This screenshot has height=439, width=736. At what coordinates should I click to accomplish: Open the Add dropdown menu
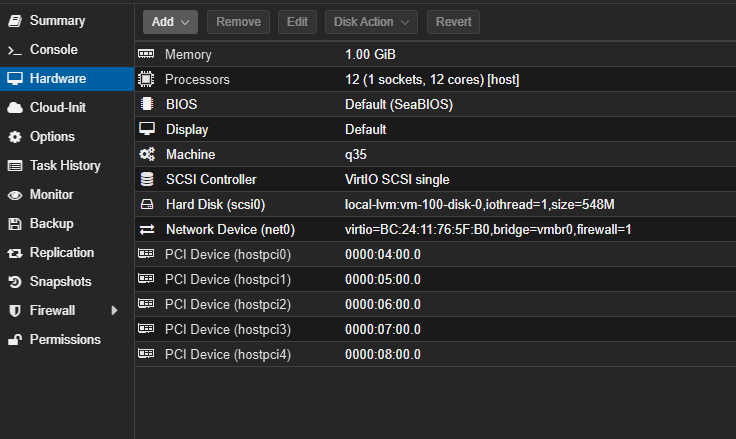pyautogui.click(x=170, y=21)
